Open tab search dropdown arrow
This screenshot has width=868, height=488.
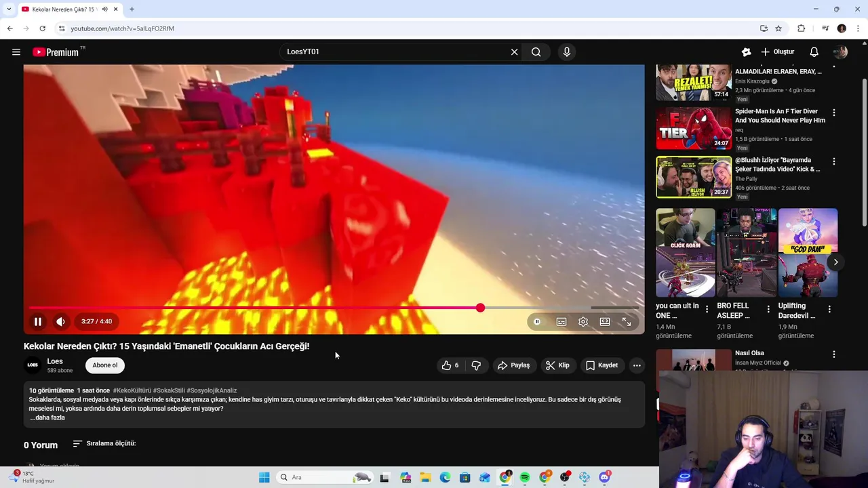click(x=9, y=9)
